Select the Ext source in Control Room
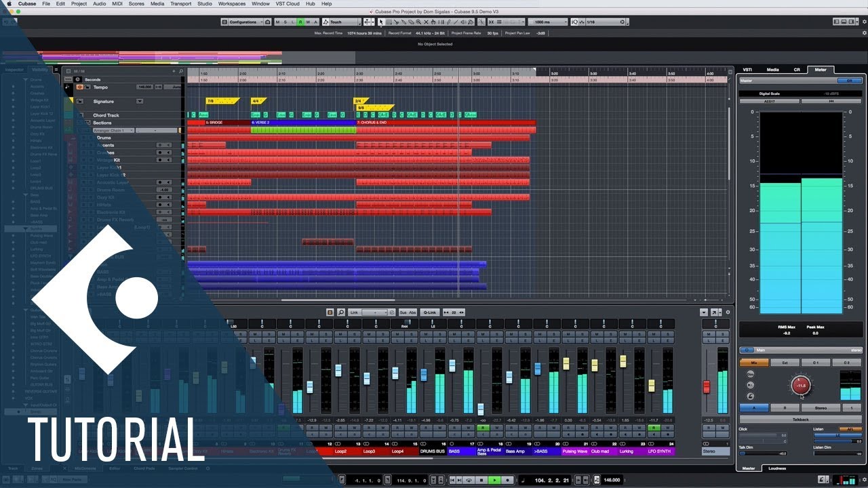This screenshot has width=868, height=488. [785, 363]
